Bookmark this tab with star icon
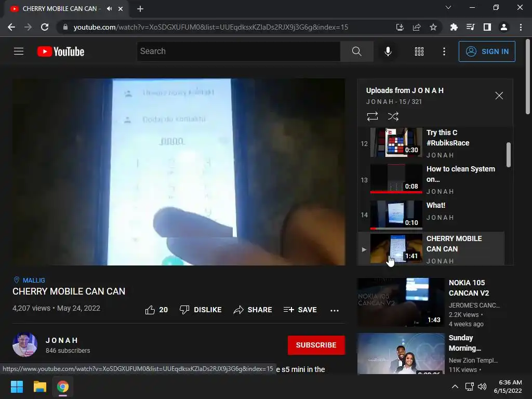Viewport: 532px width, 399px height. coord(433,27)
